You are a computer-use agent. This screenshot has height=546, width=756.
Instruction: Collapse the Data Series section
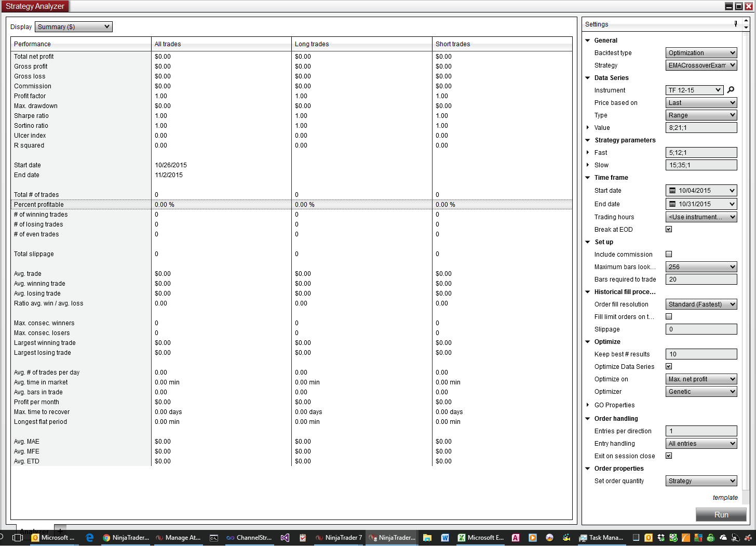click(x=588, y=77)
